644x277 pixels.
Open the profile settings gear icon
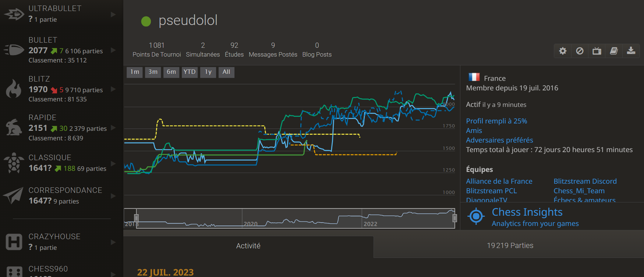tap(563, 51)
